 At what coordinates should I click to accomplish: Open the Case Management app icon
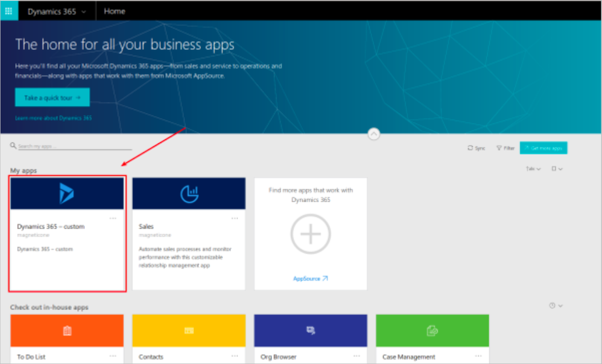coord(432,330)
